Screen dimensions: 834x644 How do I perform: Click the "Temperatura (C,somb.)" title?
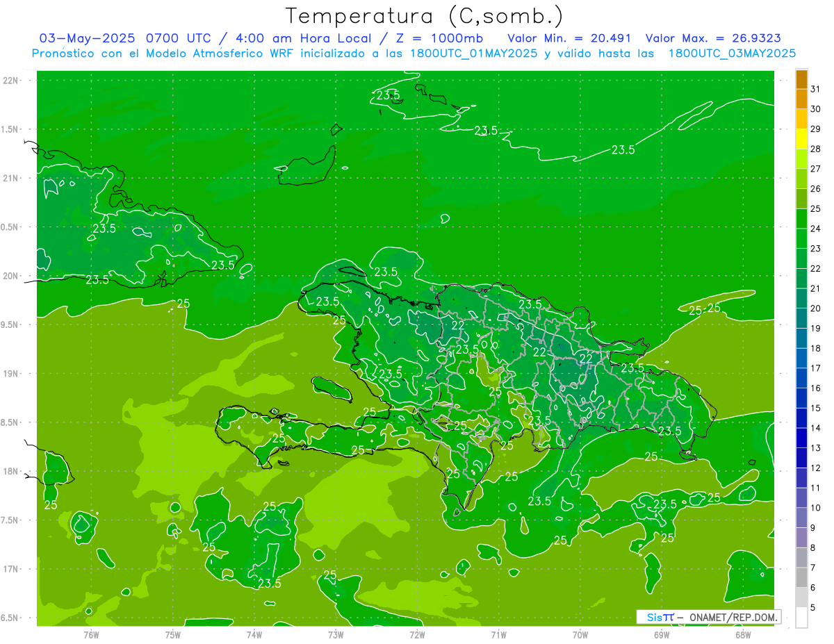pyautogui.click(x=425, y=17)
